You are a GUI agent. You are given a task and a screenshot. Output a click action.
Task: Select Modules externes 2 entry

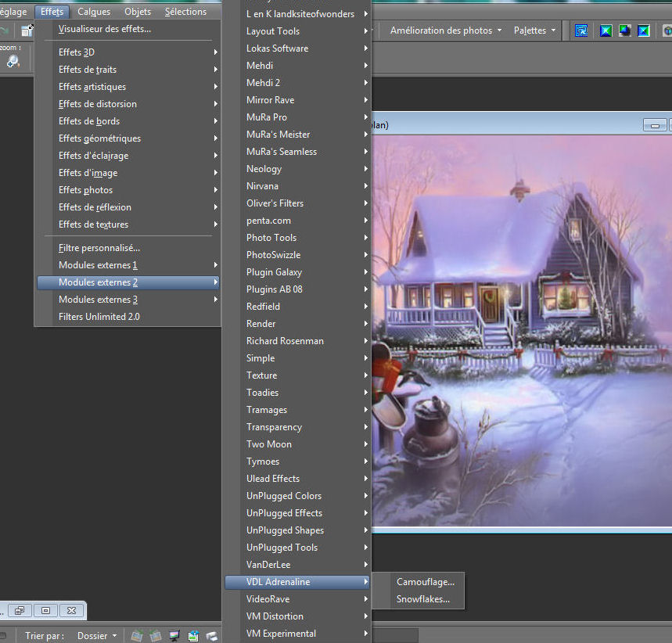coord(128,282)
